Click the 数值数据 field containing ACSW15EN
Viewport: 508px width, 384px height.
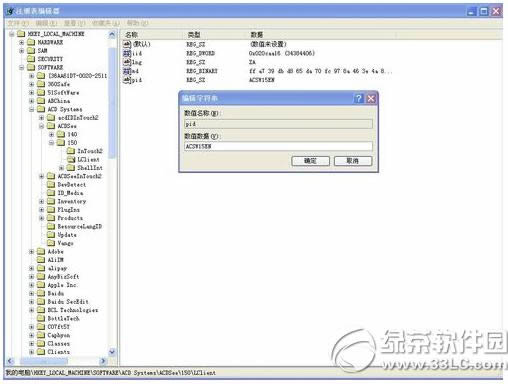tap(278, 146)
